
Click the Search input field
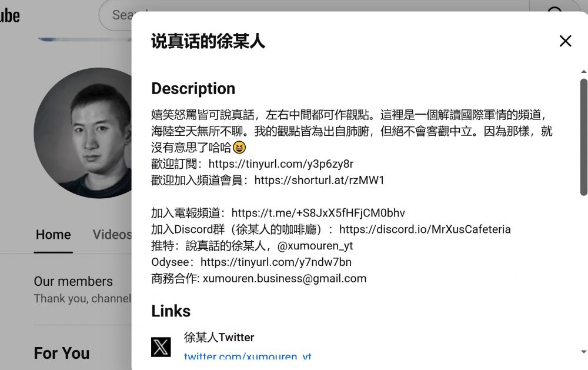116,15
